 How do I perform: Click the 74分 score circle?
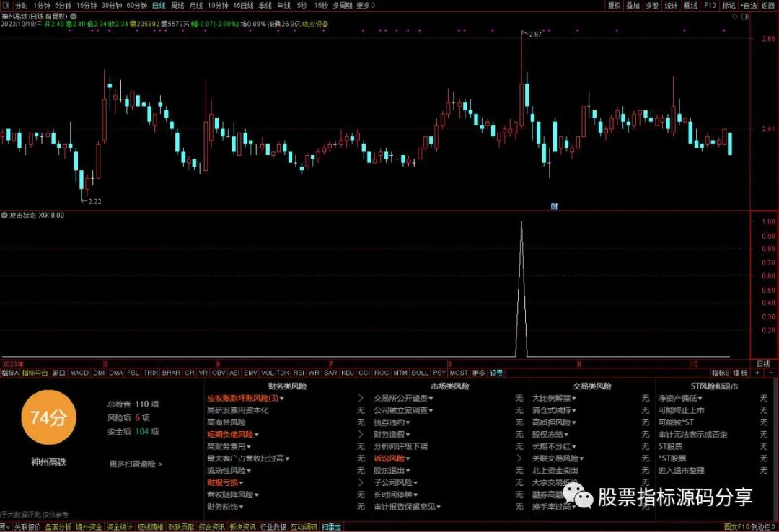coord(48,417)
